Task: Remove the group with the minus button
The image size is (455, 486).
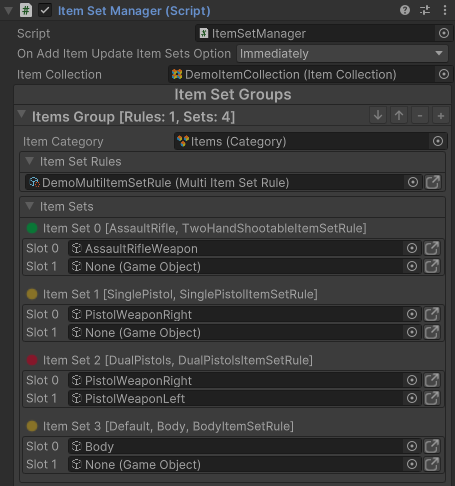Action: point(420,116)
